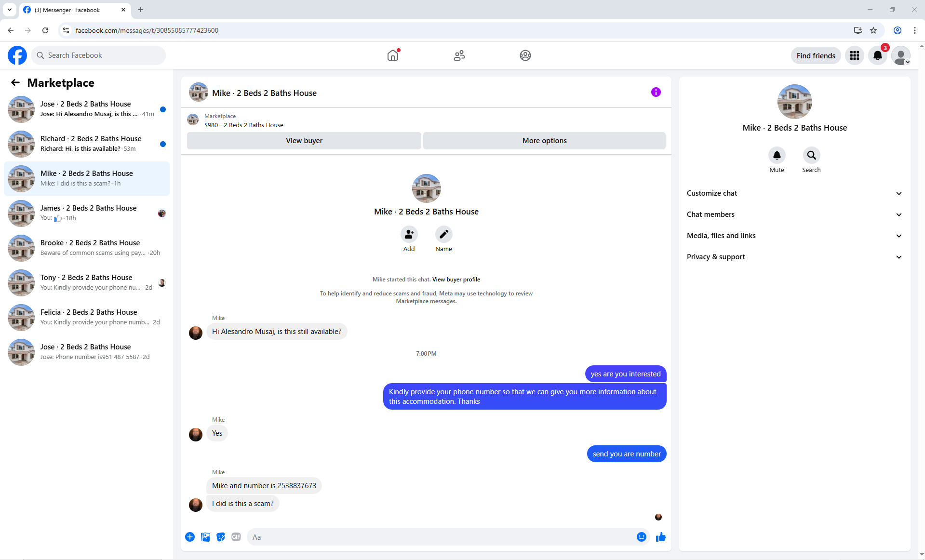
Task: Open the Chrome menu
Action: (915, 30)
